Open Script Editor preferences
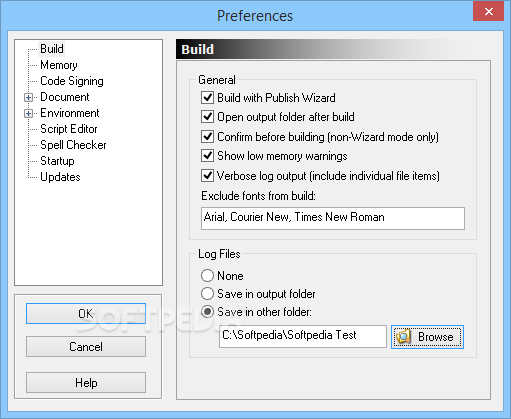511x419 pixels. coord(69,129)
